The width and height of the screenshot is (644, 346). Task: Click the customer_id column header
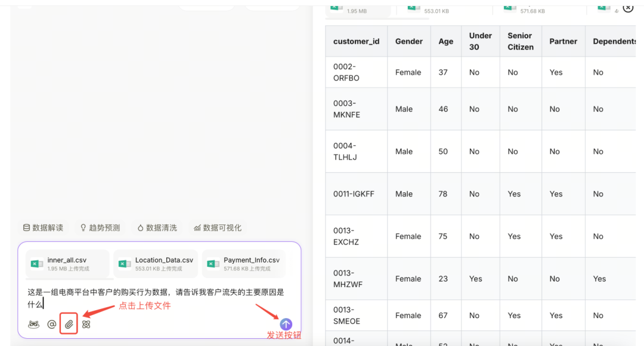point(357,41)
